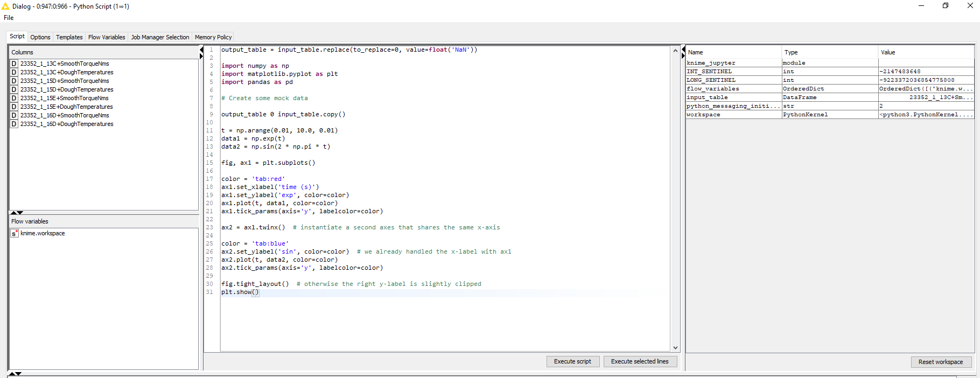The image size is (980, 378).
Task: Select column 23352_1_15D+DoughTemperatures
Action: click(x=67, y=89)
